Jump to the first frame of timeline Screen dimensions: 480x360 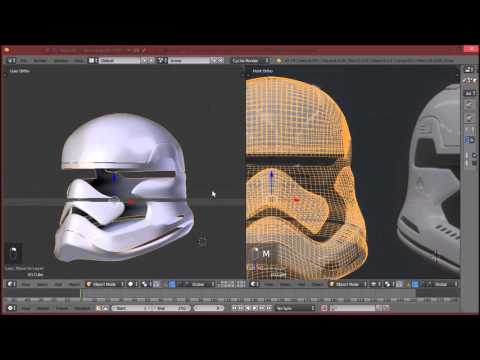coord(234,308)
